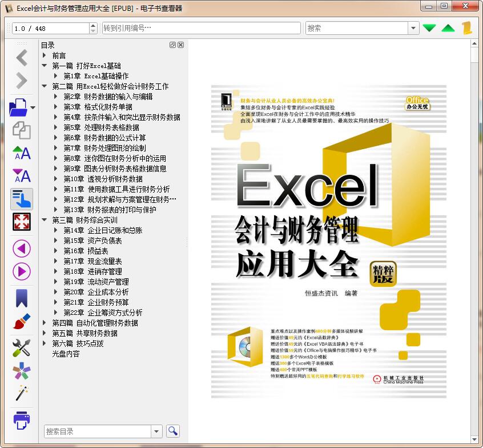Close the 目录 contents panel
Viewport: 483px width, 448px height.
[181, 45]
